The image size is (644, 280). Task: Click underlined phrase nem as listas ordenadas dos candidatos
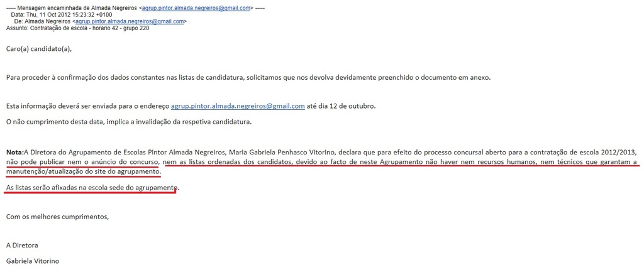(x=228, y=162)
